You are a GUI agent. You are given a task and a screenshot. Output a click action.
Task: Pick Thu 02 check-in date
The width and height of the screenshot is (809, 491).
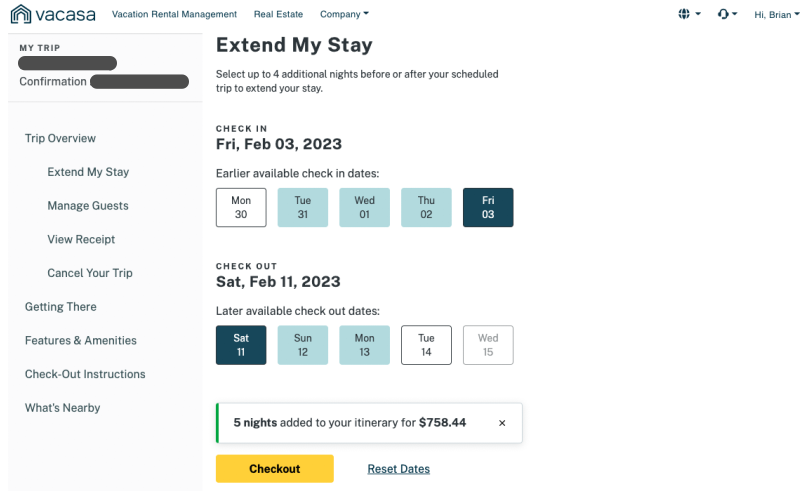[x=426, y=207]
